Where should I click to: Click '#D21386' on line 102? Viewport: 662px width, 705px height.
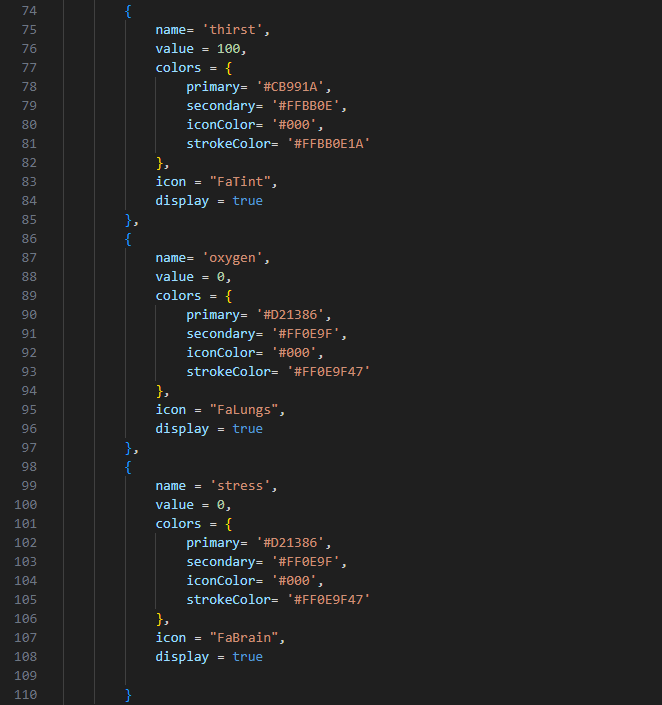(x=290, y=543)
